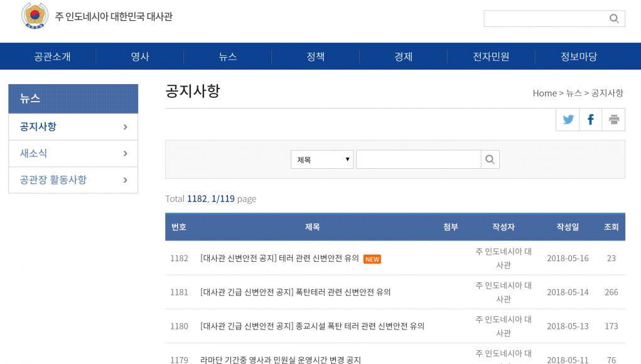Expand the 새소식 sidebar item

click(126, 153)
